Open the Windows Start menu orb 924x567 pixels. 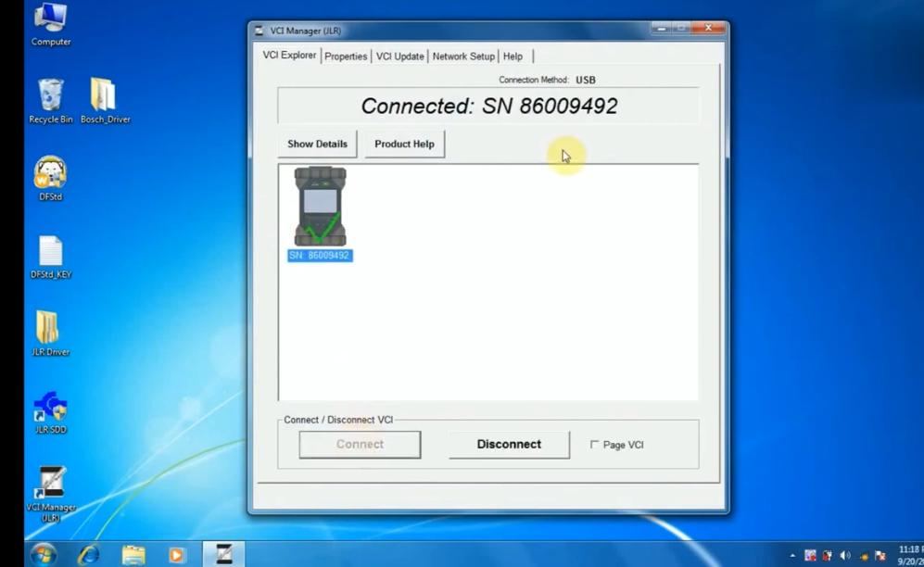(x=44, y=554)
